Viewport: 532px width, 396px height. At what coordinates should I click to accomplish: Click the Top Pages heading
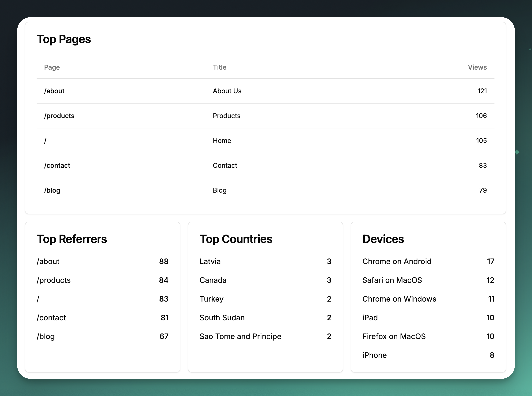(64, 40)
